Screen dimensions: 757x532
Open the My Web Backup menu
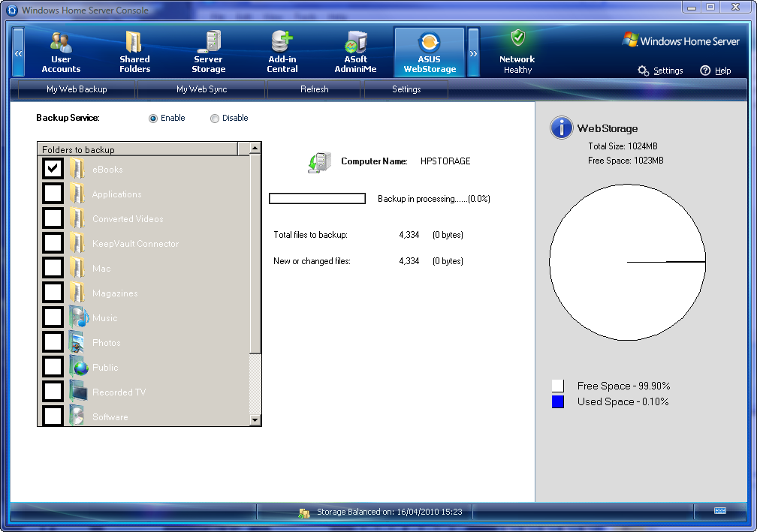(x=77, y=89)
